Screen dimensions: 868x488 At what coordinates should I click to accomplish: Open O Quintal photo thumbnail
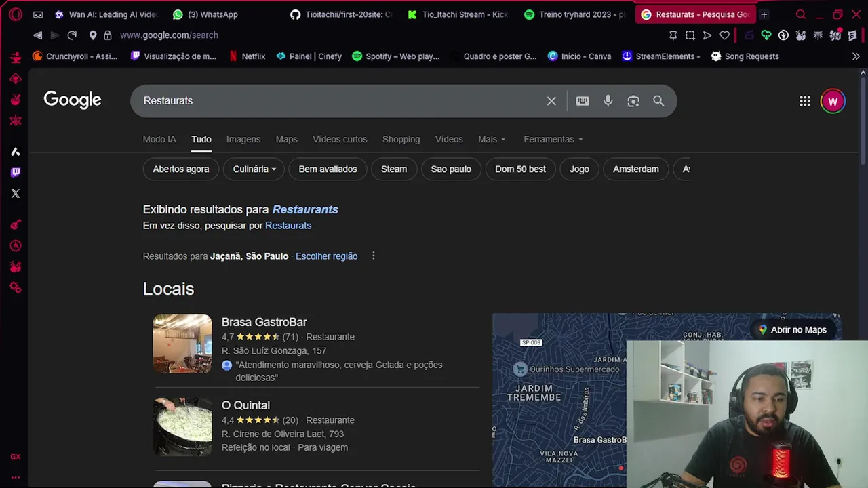[182, 427]
